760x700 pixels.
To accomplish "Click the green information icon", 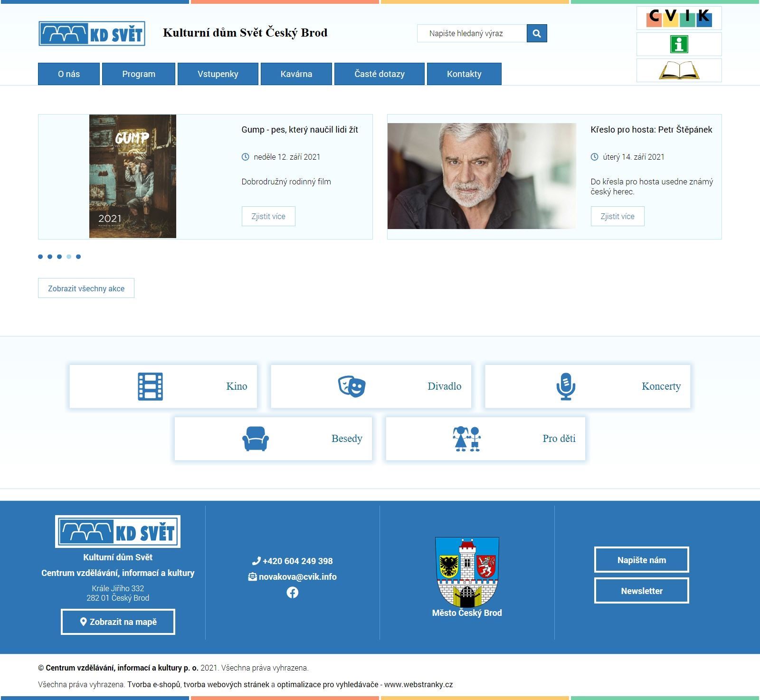I will [679, 44].
